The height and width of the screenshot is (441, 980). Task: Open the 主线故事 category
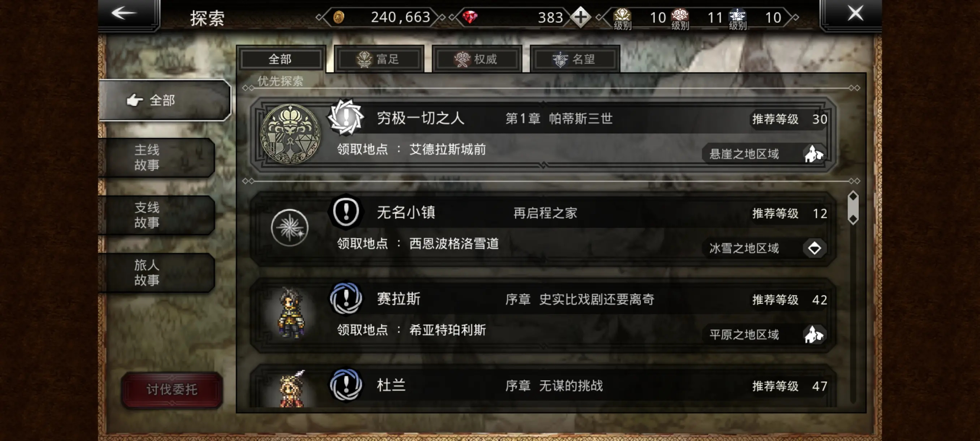click(x=157, y=157)
